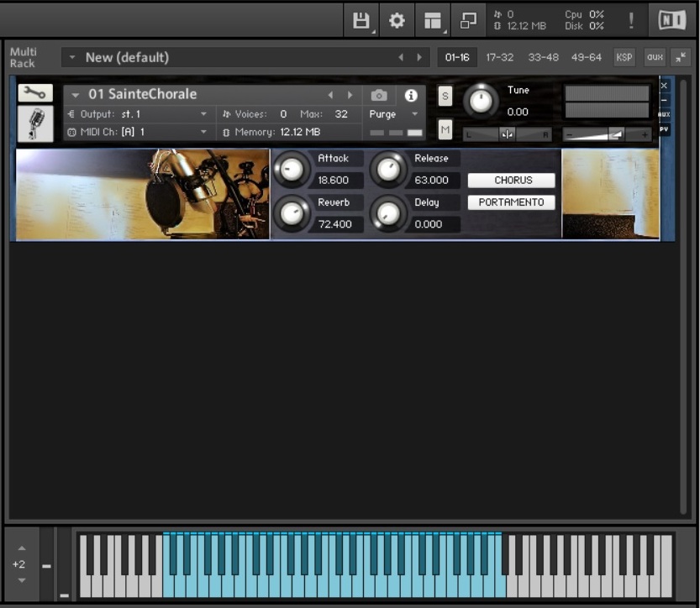Open the MIDI Ch dropdown
The height and width of the screenshot is (608, 700).
pos(203,132)
